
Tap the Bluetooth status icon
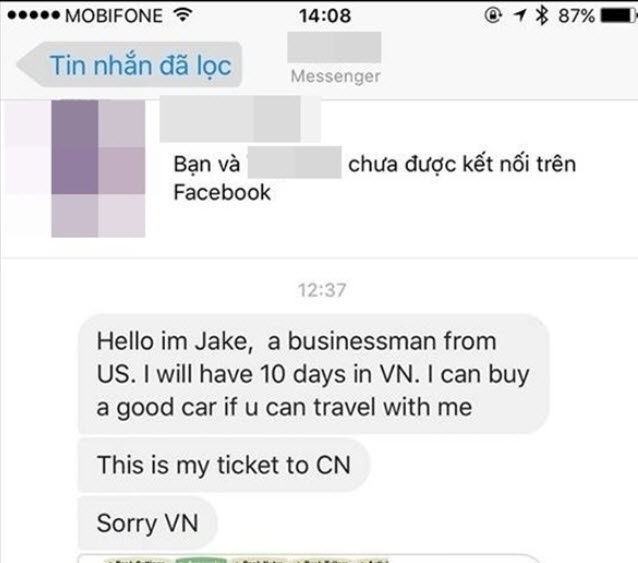[x=542, y=15]
